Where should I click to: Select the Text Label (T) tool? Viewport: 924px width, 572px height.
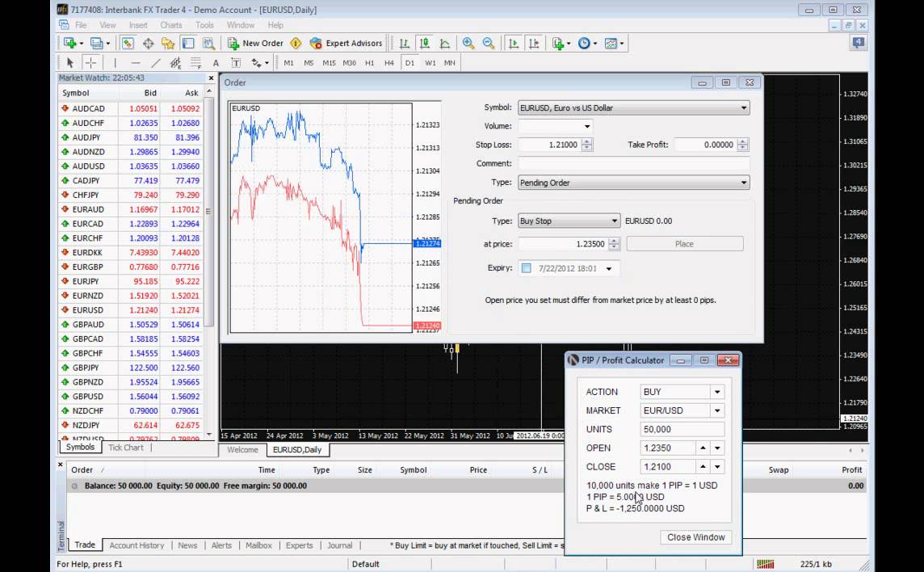(x=236, y=62)
